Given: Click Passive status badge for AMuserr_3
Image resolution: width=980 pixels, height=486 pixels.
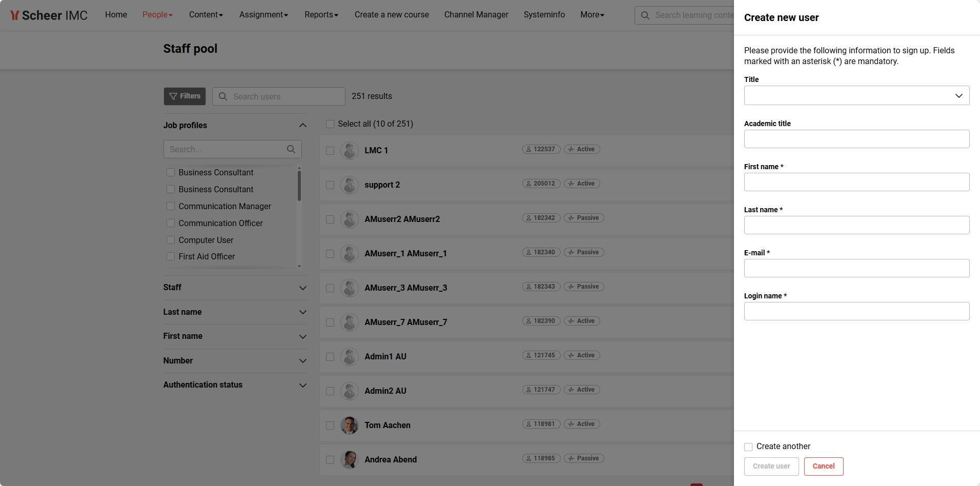Looking at the screenshot, I should point(584,287).
